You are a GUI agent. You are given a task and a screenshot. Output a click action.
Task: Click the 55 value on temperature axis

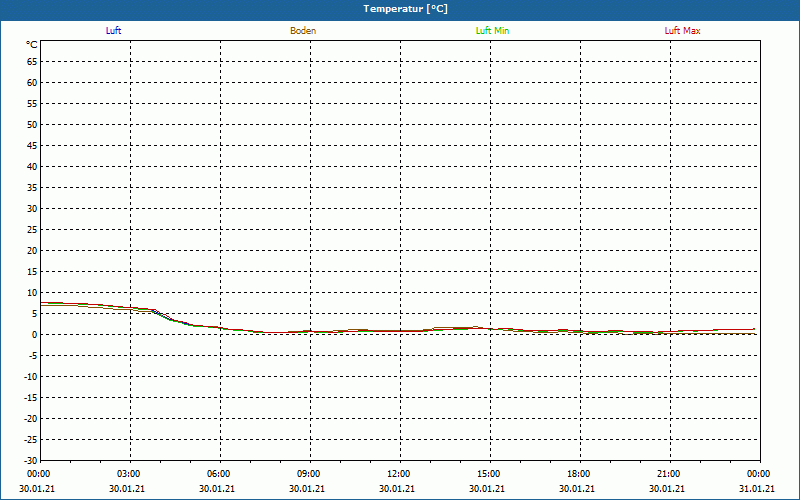pos(32,104)
